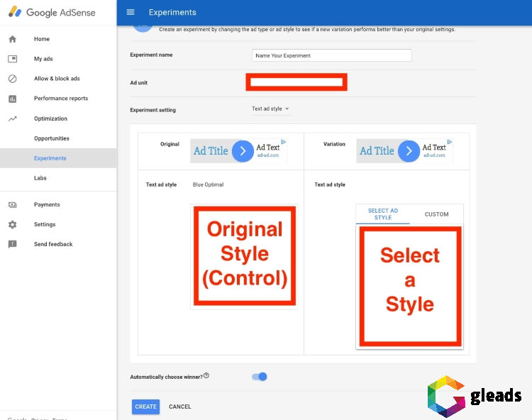Click the Original ad preview thumbnail
532x420 pixels.
[x=238, y=151]
